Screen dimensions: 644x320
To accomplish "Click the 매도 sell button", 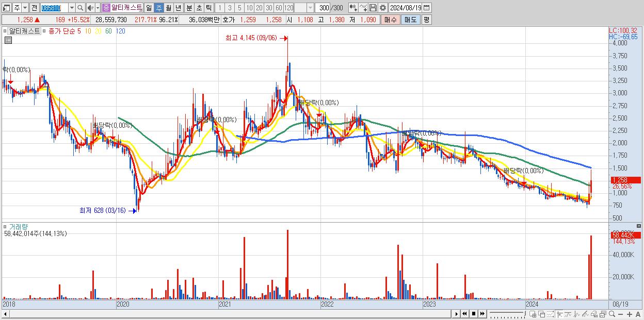I will [x=410, y=20].
